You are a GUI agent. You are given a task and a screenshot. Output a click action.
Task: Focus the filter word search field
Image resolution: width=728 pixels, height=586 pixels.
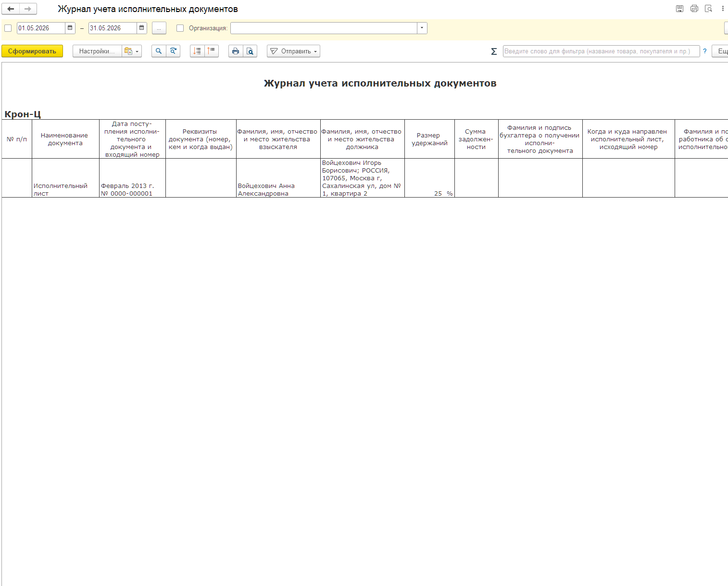601,51
